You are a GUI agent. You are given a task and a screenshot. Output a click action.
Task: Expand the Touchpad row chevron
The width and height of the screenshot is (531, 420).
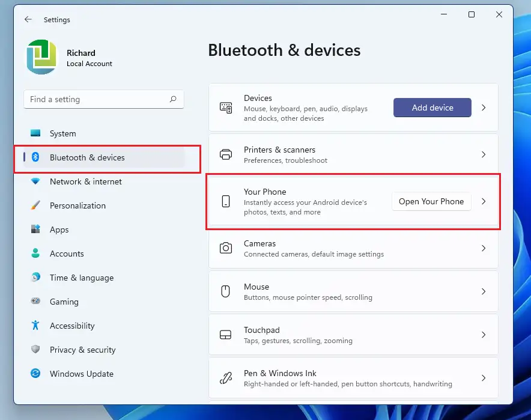tap(484, 335)
